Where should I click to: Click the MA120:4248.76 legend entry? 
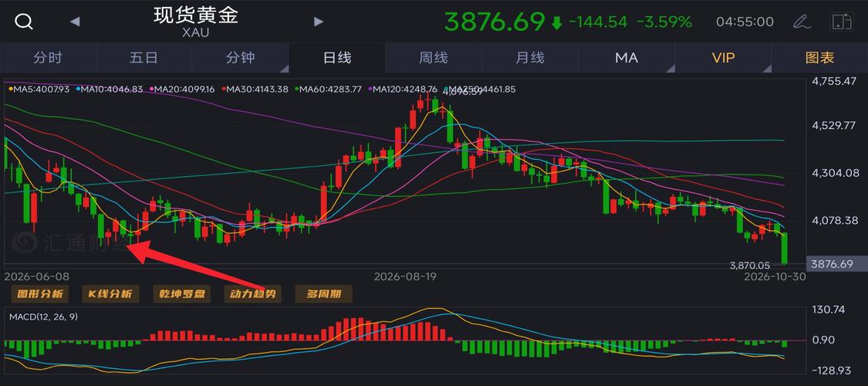403,89
